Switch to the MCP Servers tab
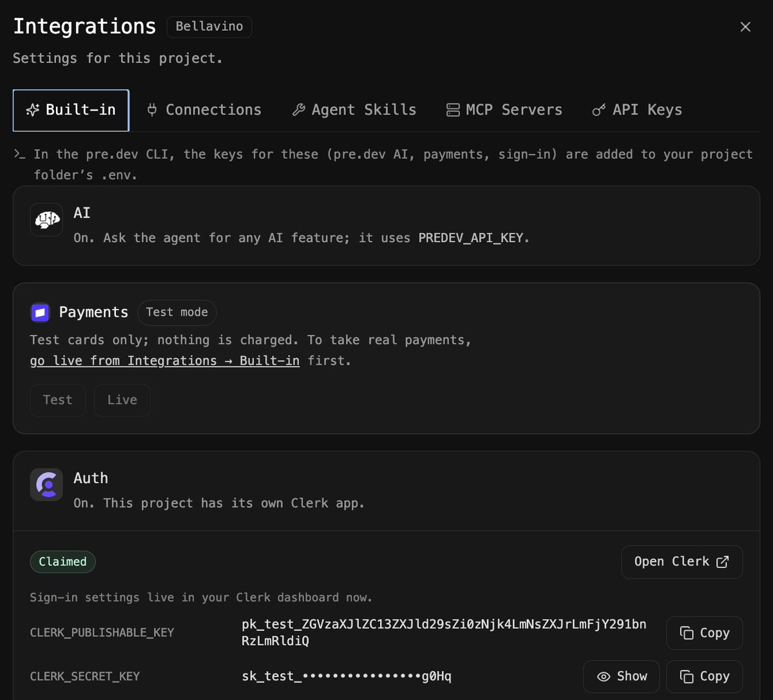 click(x=504, y=110)
